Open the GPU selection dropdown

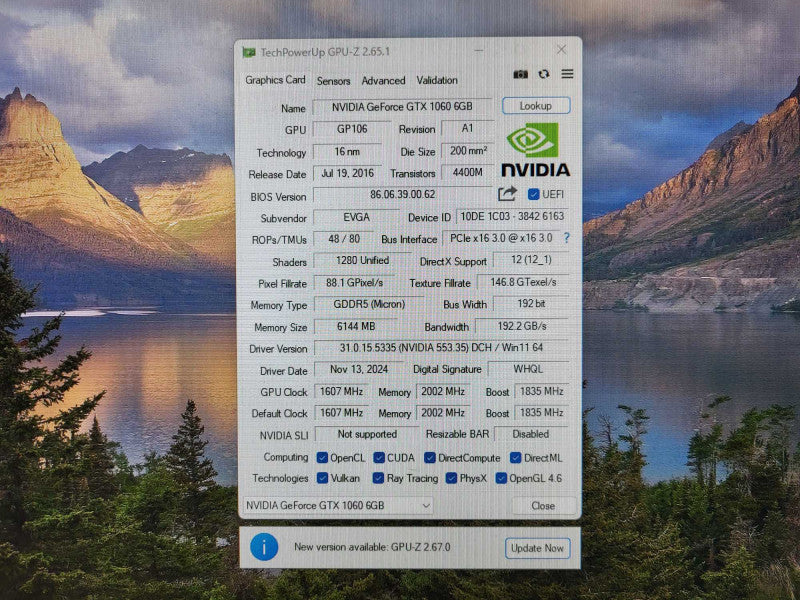pos(338,505)
